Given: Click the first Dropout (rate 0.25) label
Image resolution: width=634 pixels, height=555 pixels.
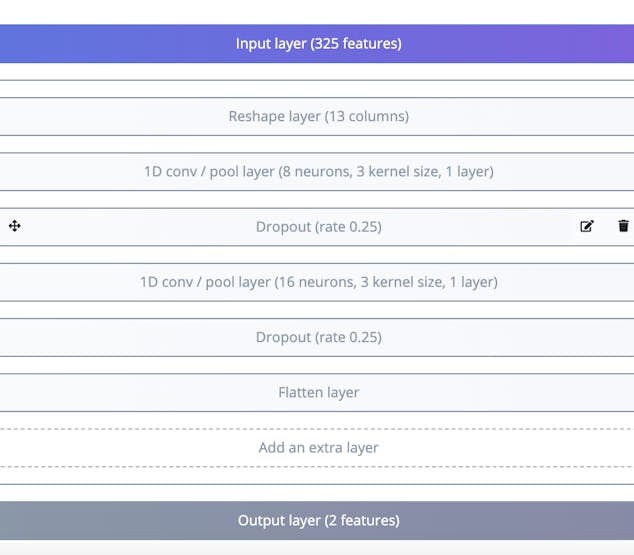Looking at the screenshot, I should (x=318, y=227).
